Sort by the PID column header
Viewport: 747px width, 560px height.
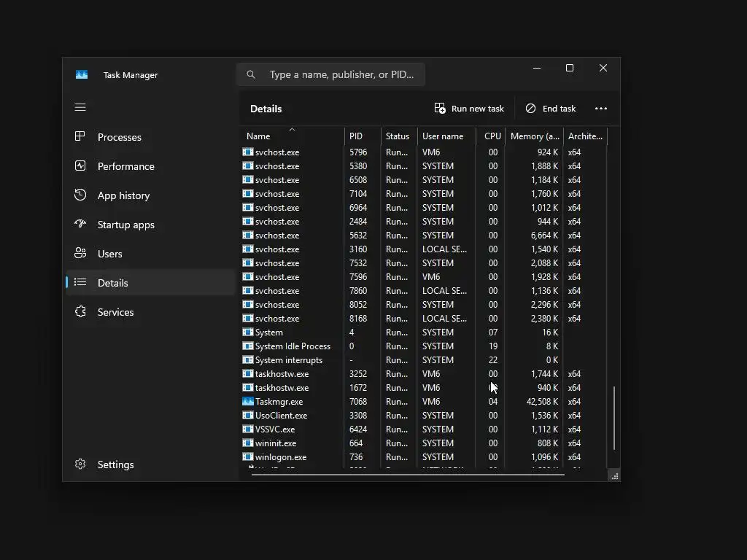pos(363,136)
